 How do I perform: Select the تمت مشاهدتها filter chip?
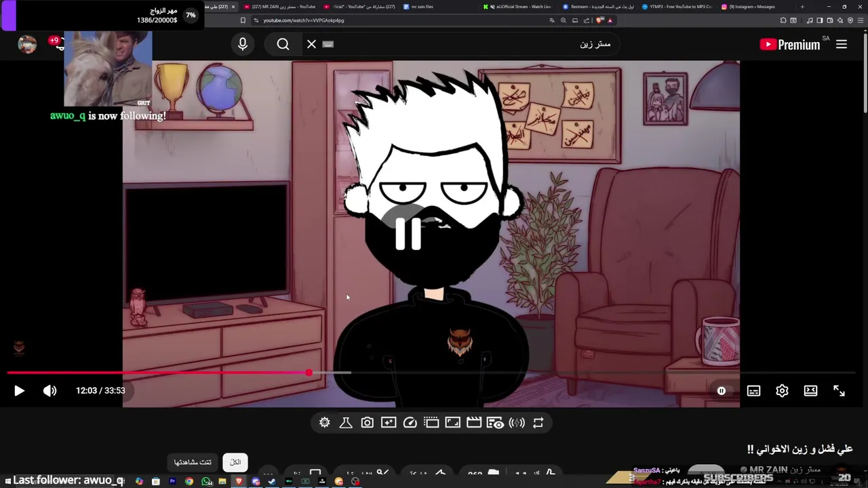pyautogui.click(x=193, y=462)
